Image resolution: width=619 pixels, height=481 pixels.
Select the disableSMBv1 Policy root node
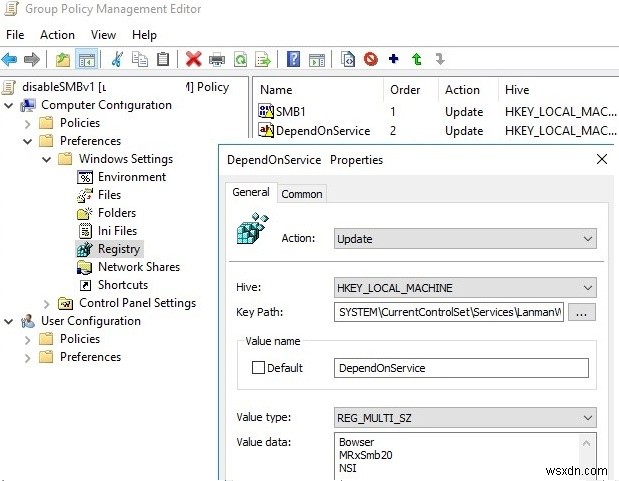click(116, 87)
